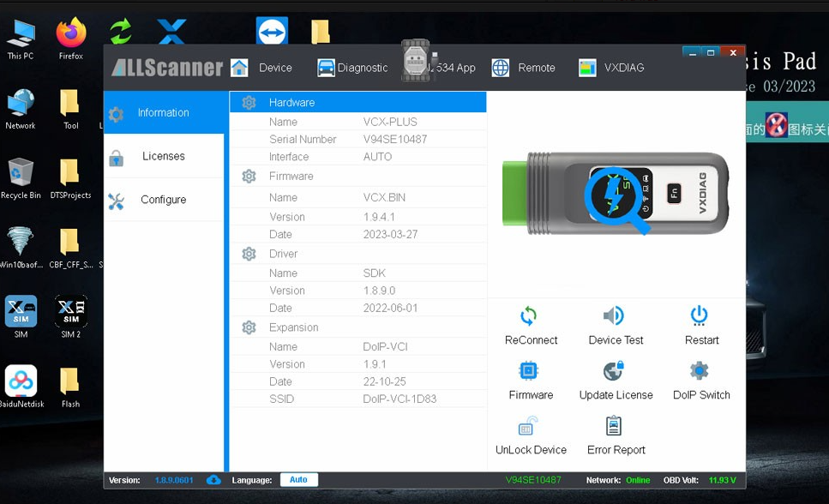Select expansion date 22-10-25
829x504 pixels.
[384, 381]
